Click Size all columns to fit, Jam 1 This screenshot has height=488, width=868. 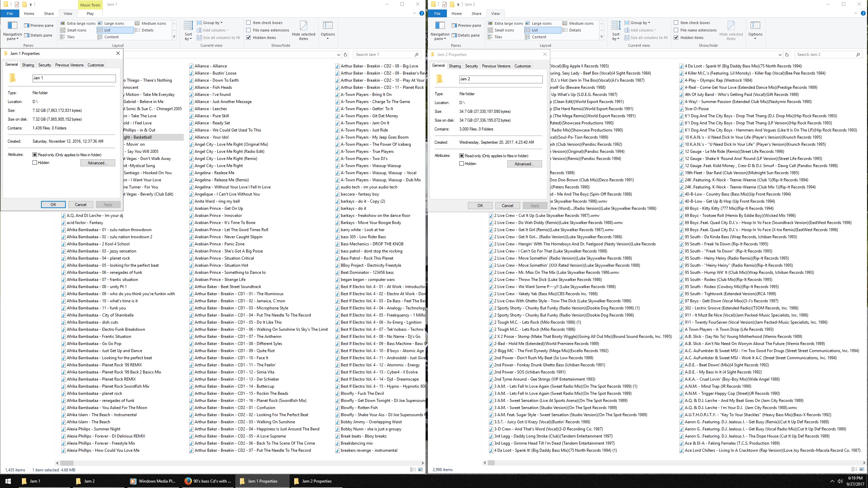coord(218,38)
